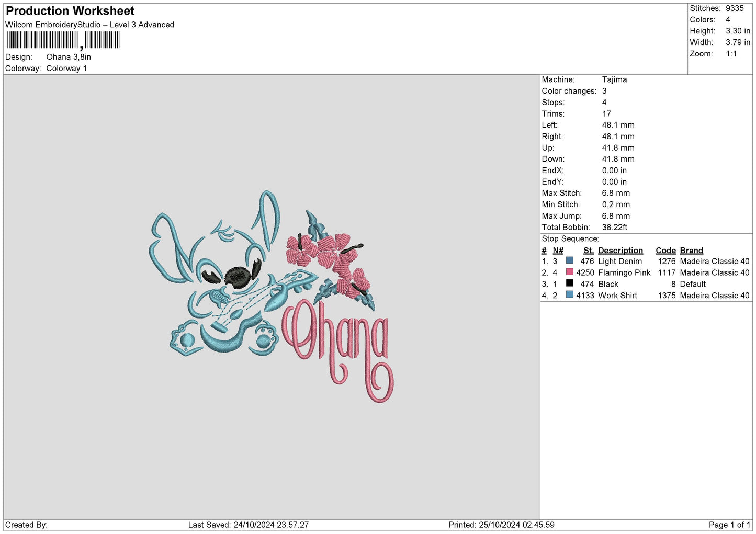Click thread code '1117'
The height and width of the screenshot is (534, 756).
pyautogui.click(x=667, y=272)
